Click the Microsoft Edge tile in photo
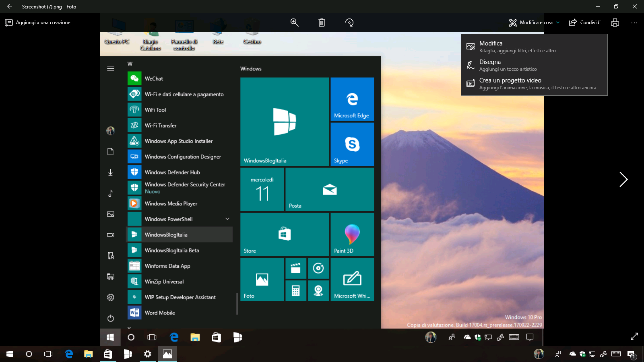 coord(352,99)
